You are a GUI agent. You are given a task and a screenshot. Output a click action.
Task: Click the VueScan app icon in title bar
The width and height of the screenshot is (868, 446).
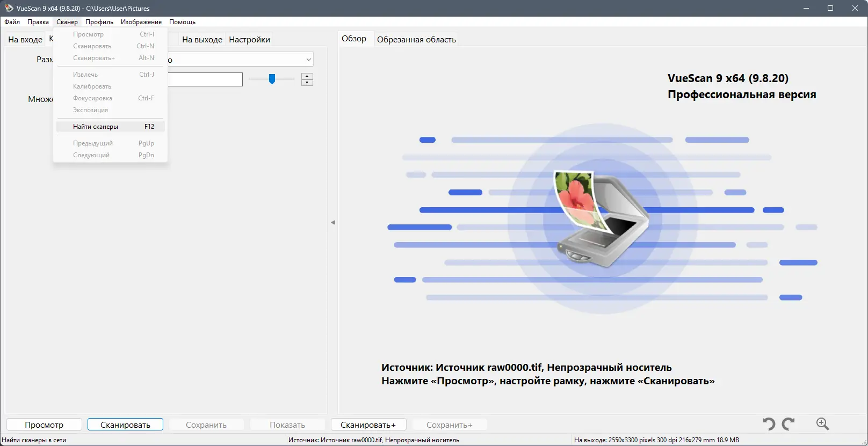coord(9,8)
